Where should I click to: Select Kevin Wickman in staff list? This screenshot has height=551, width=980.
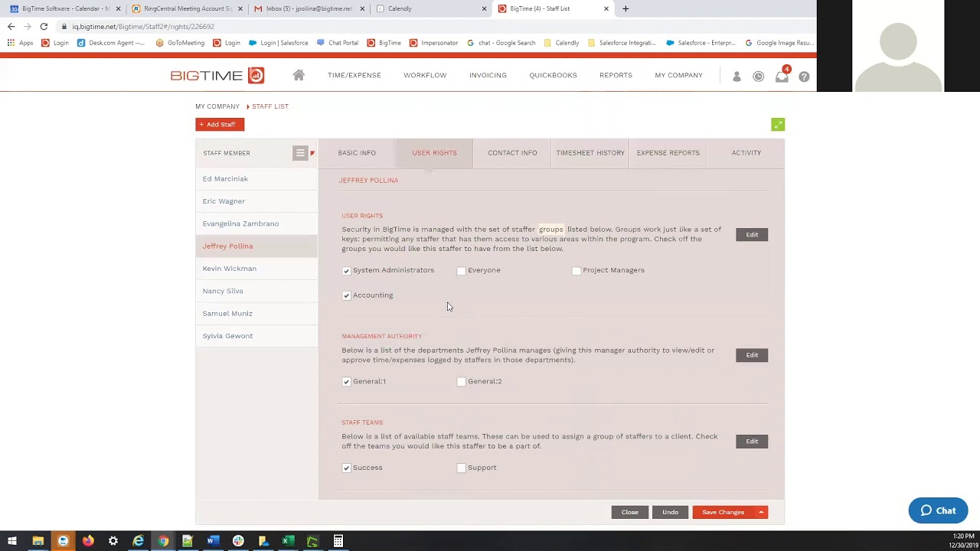click(x=256, y=269)
